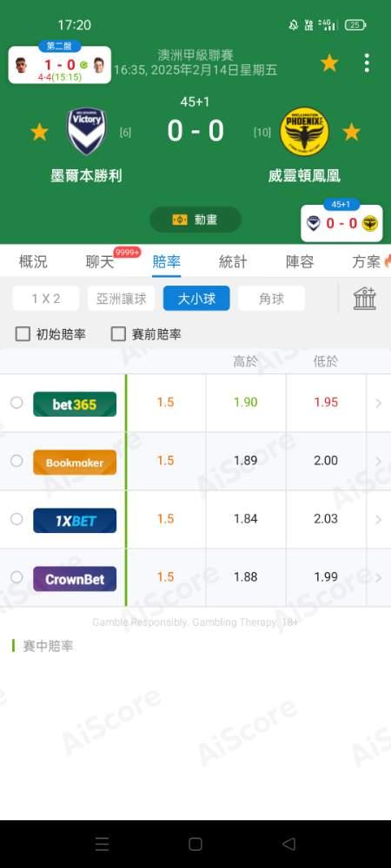Open the Melbourne Victory team logo
The width and height of the screenshot is (391, 868).
[87, 131]
